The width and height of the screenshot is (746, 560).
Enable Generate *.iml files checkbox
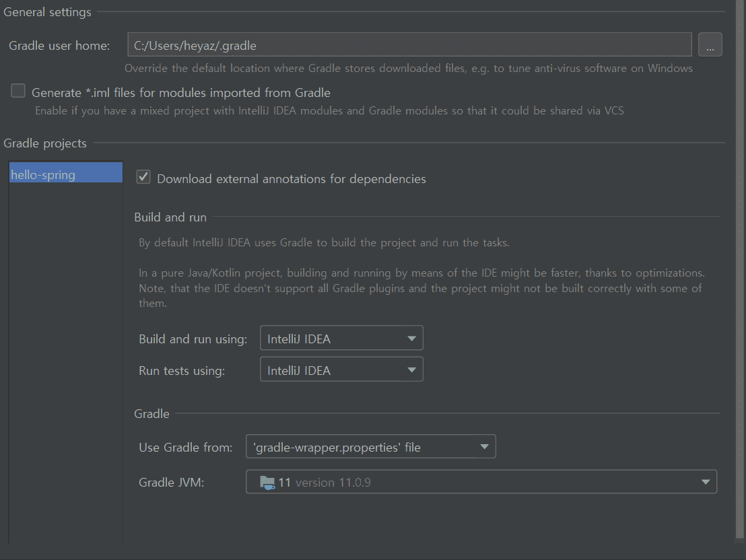point(18,90)
